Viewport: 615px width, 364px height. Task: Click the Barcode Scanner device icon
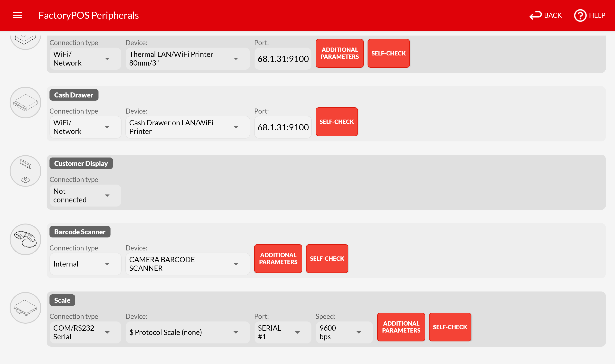(25, 239)
